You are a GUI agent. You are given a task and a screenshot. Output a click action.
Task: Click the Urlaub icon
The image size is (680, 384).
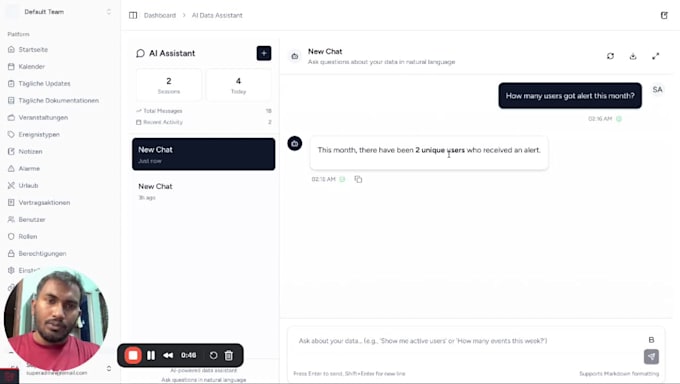(x=11, y=185)
